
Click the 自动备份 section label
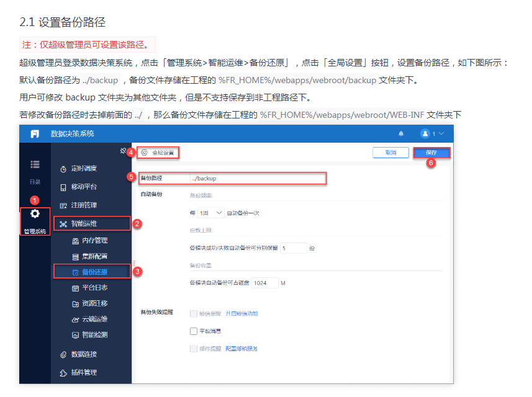click(151, 194)
